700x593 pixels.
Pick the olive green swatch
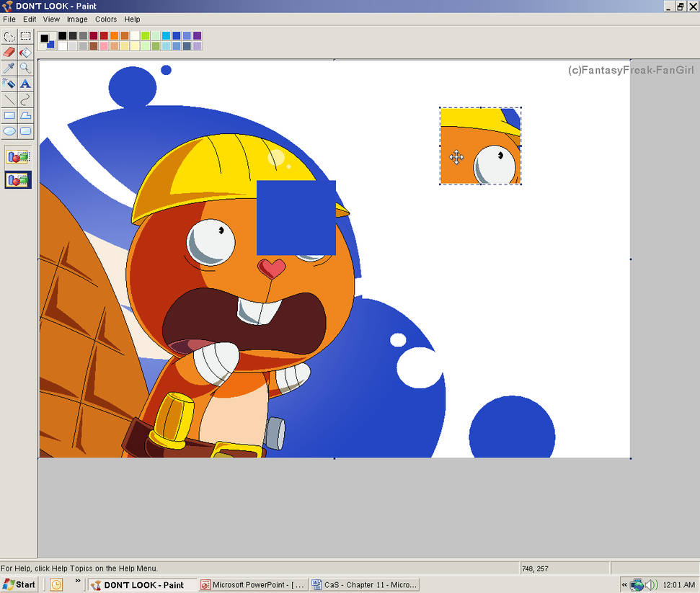click(156, 45)
